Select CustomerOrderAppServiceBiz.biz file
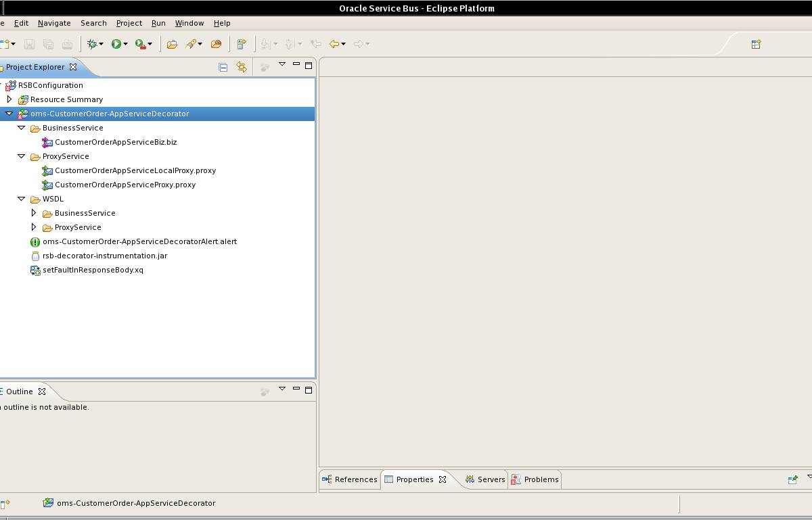The width and height of the screenshot is (812, 520). [116, 142]
